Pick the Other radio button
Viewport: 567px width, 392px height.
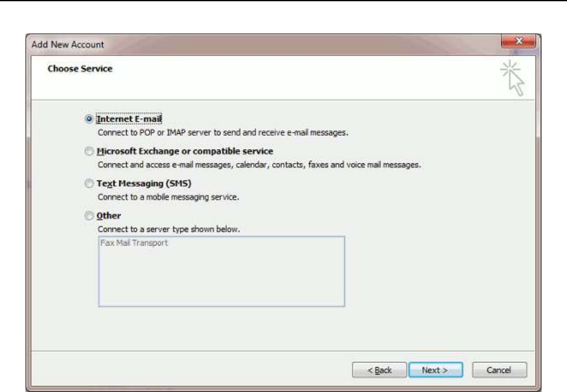(x=89, y=216)
